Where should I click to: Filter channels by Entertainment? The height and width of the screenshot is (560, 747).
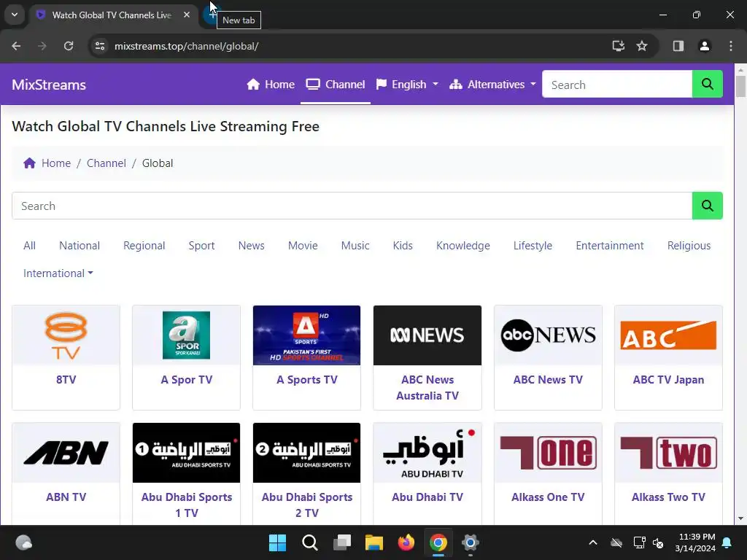tap(610, 246)
